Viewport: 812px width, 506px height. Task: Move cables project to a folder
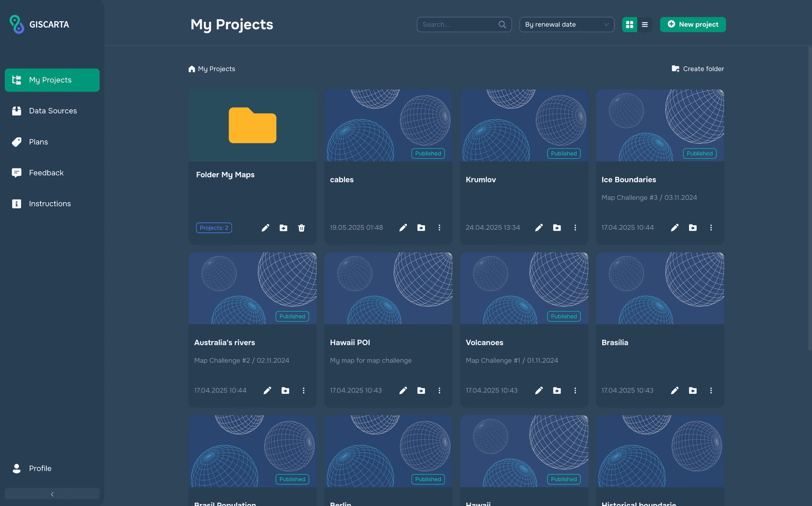click(x=421, y=228)
